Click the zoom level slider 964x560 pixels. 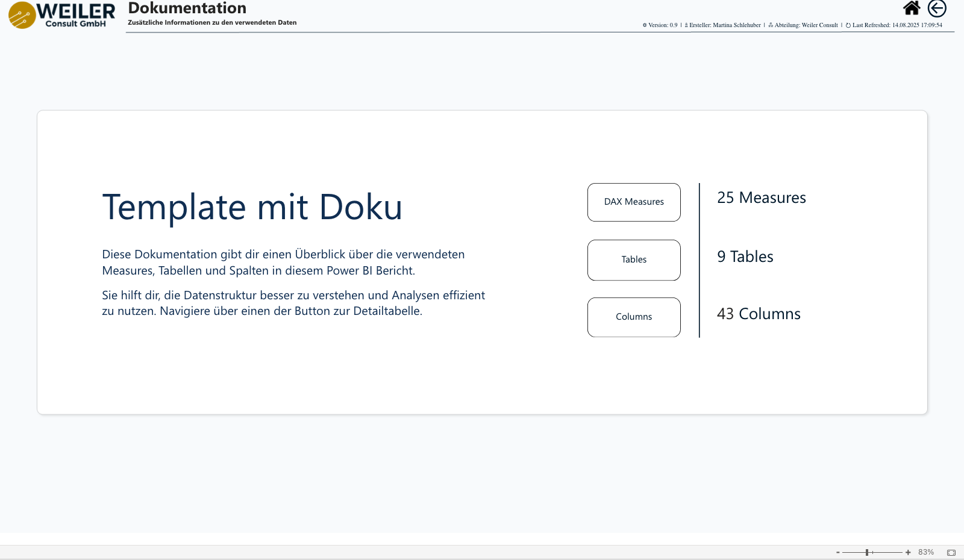tap(872, 552)
